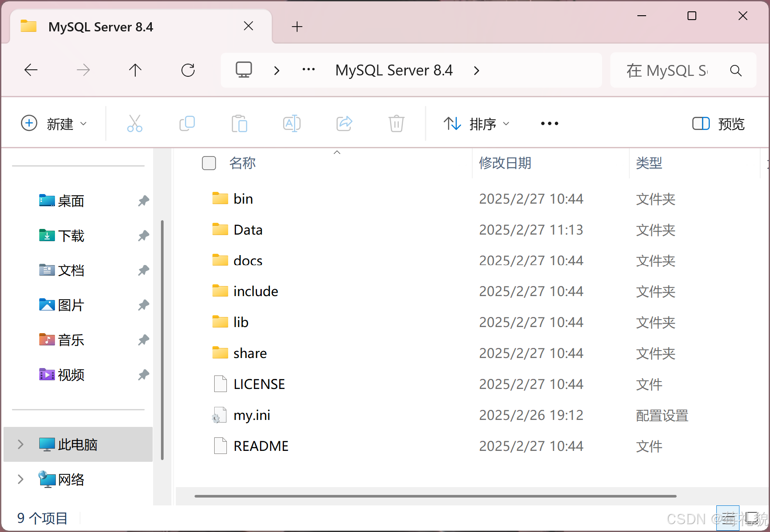The height and width of the screenshot is (532, 770).
Task: Sort by 修改日期 column header
Action: click(505, 163)
